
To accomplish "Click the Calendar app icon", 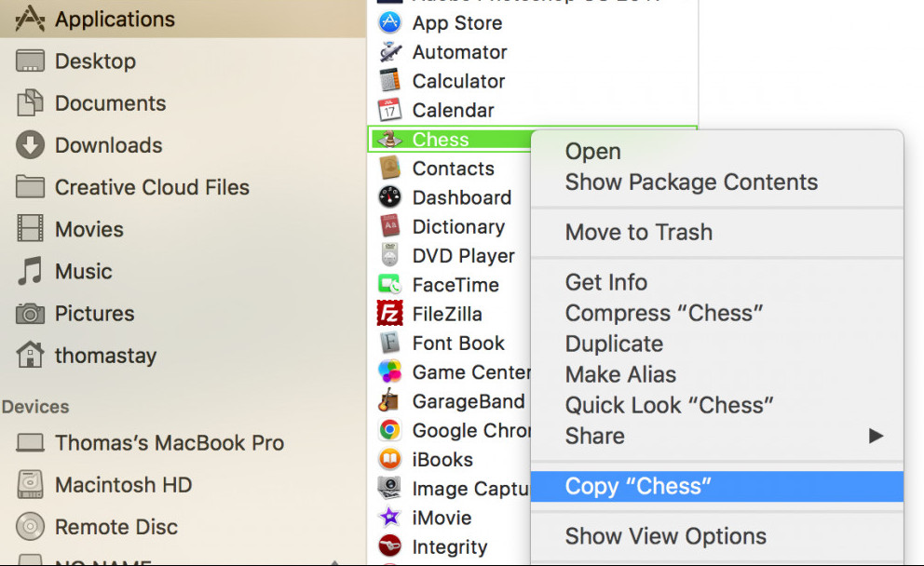I will click(x=389, y=110).
